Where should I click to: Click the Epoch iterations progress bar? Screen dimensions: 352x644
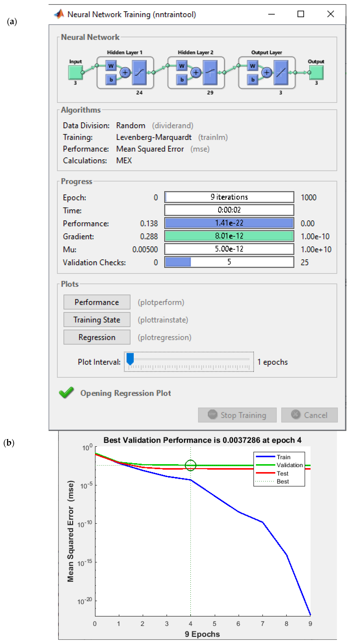[x=229, y=197]
